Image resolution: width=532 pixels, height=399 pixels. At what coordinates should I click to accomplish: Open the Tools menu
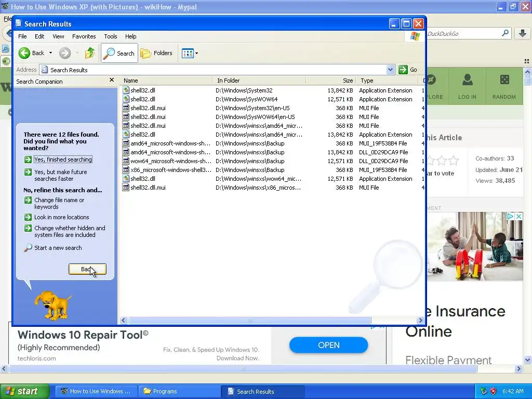[110, 36]
